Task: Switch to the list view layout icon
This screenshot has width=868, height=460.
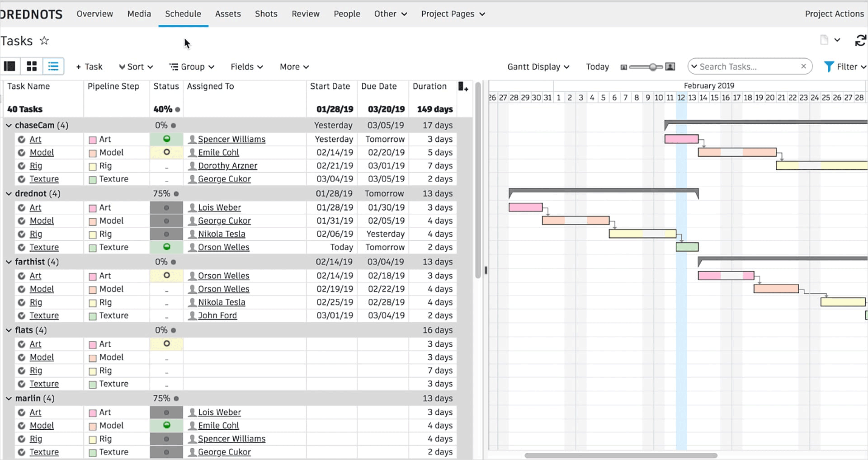Action: click(53, 66)
